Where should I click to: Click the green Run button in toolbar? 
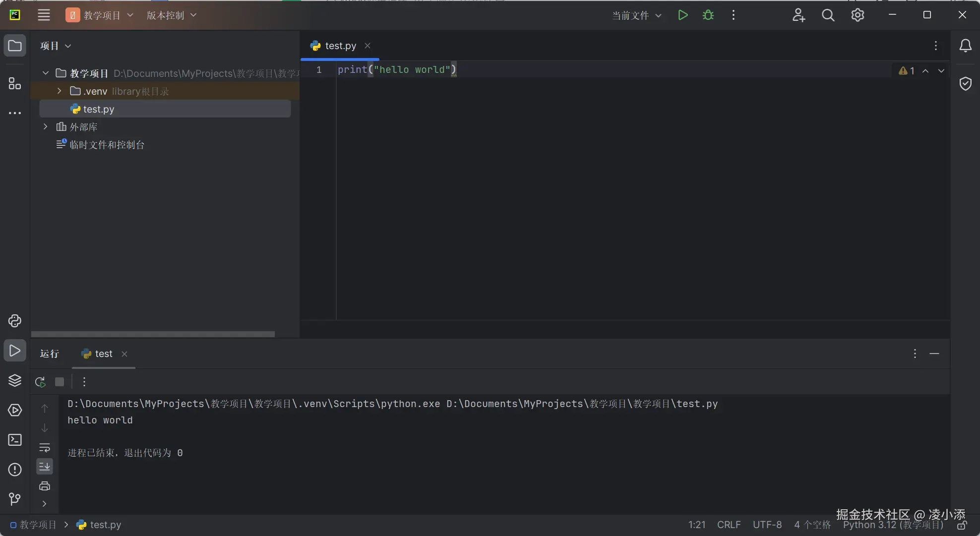point(682,15)
